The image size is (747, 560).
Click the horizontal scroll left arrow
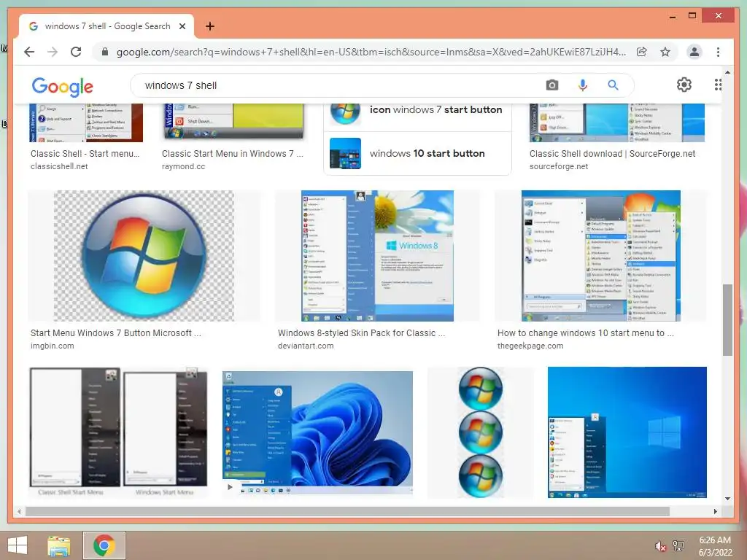click(19, 511)
